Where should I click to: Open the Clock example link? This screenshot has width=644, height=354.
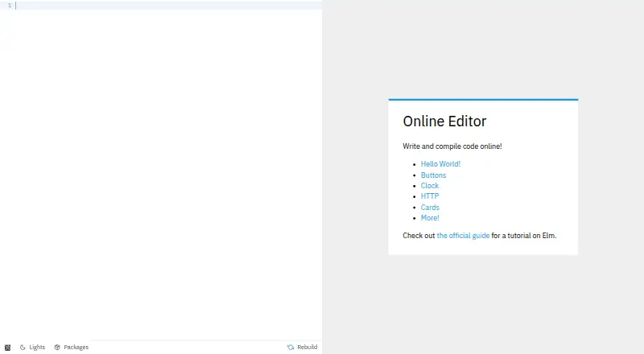coord(430,186)
